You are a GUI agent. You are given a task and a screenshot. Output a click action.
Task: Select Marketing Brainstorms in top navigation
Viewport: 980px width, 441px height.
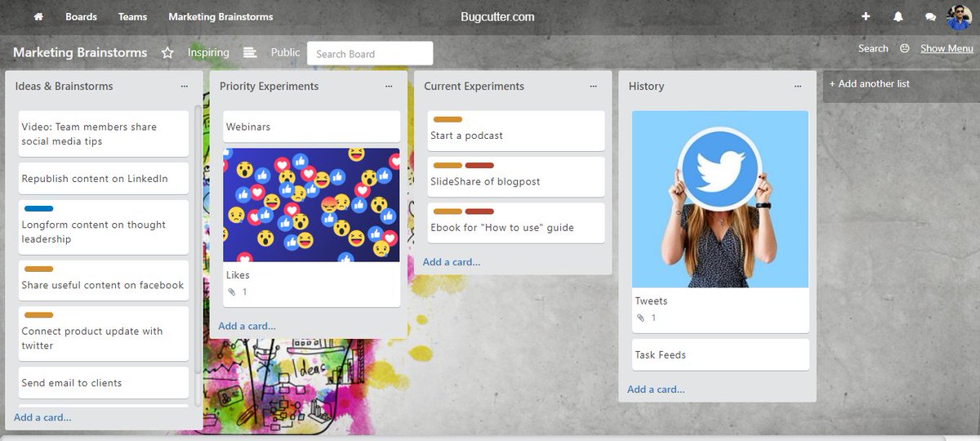point(220,16)
